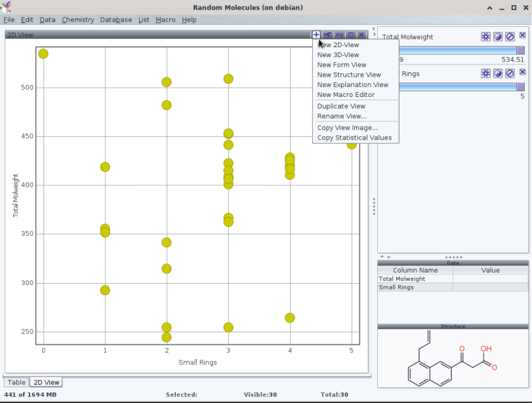Click Small Rings filter animation icon

(485, 73)
